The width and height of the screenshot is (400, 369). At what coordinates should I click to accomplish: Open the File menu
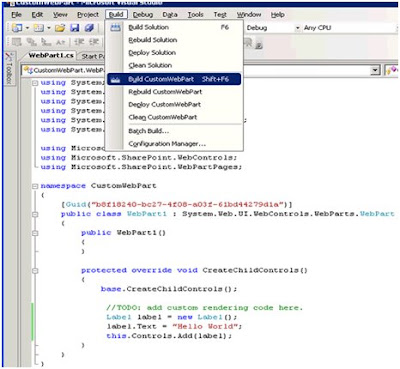(x=16, y=15)
